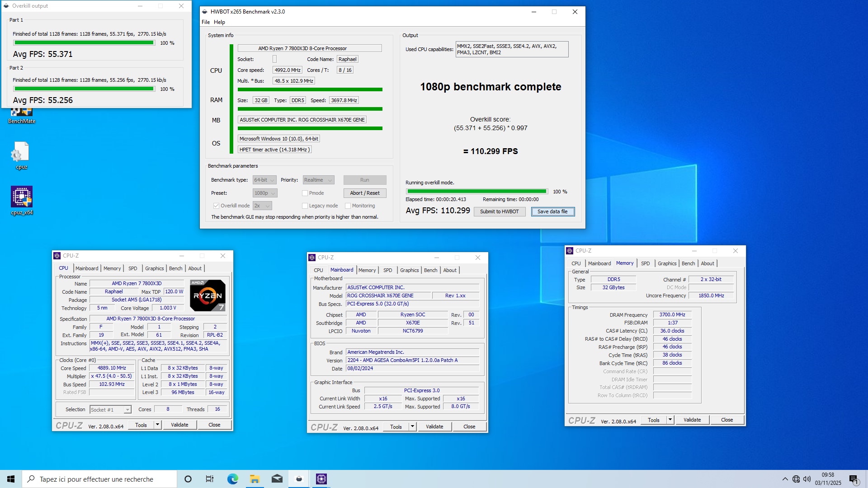Toggle the Legacy mode checkbox
The image size is (868, 488).
(x=305, y=206)
